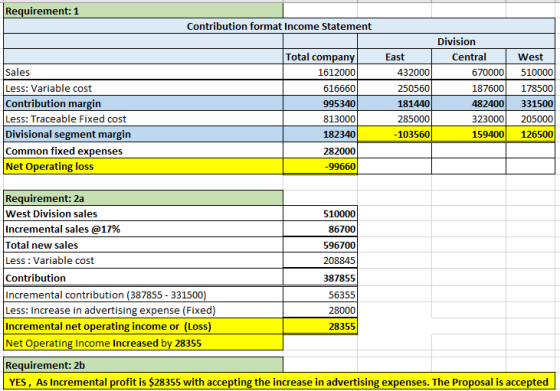Select total contribution margin 995340

click(x=320, y=104)
